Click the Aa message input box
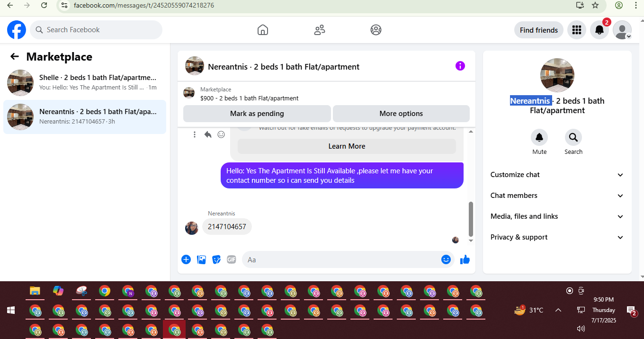This screenshot has width=644, height=339. pyautogui.click(x=341, y=259)
